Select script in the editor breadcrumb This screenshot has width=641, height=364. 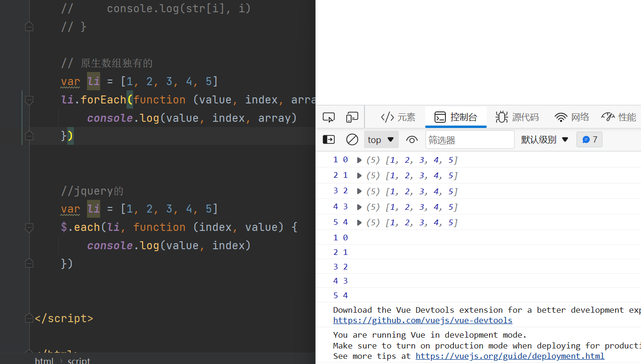point(79,360)
